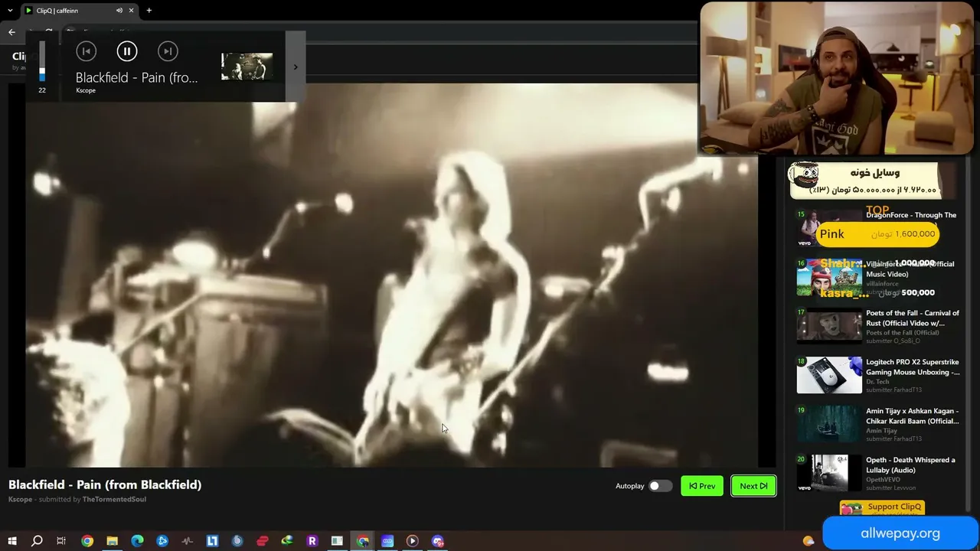Screen dimensions: 980x551
Task: Skip to next track in media overlay
Action: coord(168,51)
